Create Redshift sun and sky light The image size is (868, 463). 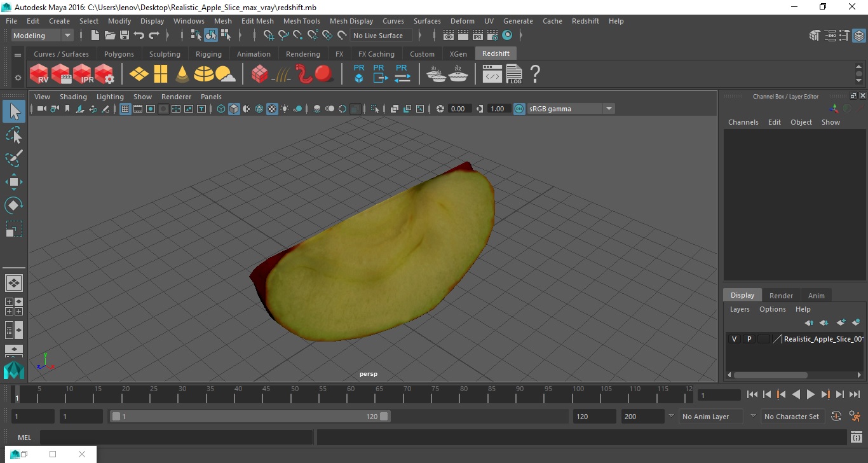coord(226,75)
